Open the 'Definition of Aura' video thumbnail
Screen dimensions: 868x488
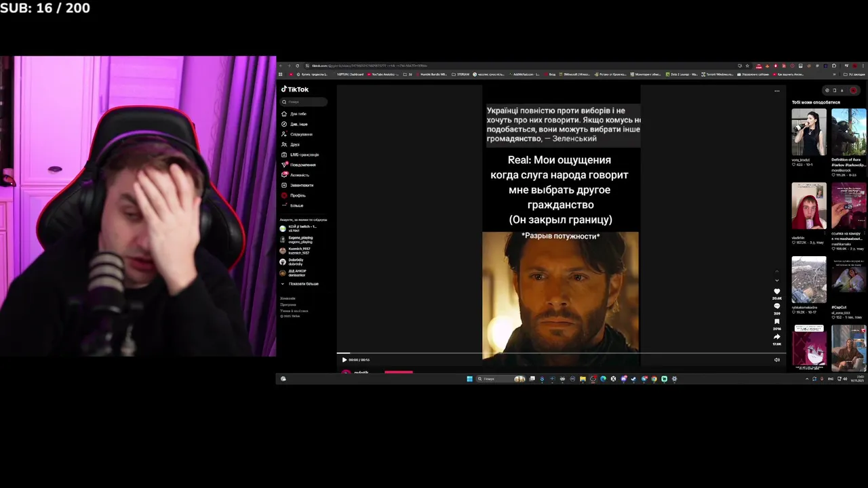click(x=849, y=132)
